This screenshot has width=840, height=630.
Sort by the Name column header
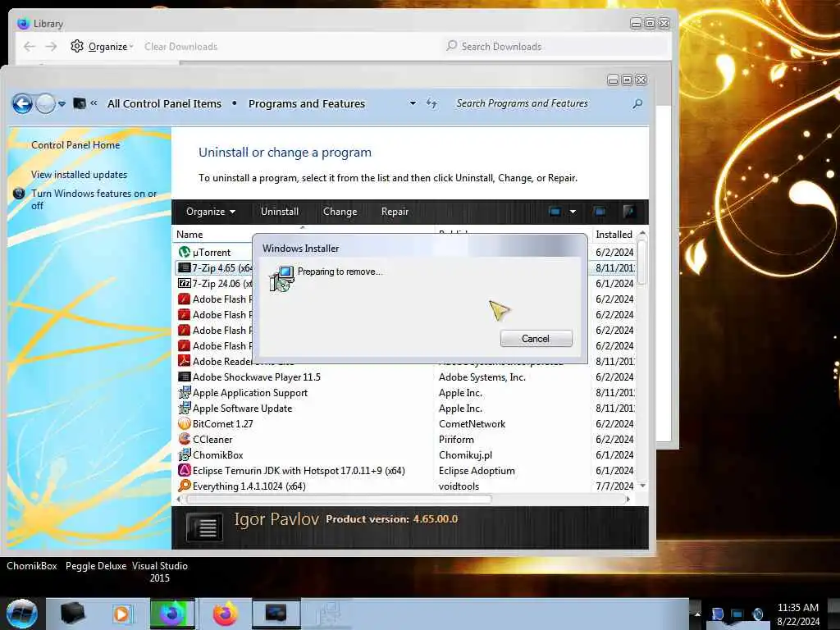point(189,235)
